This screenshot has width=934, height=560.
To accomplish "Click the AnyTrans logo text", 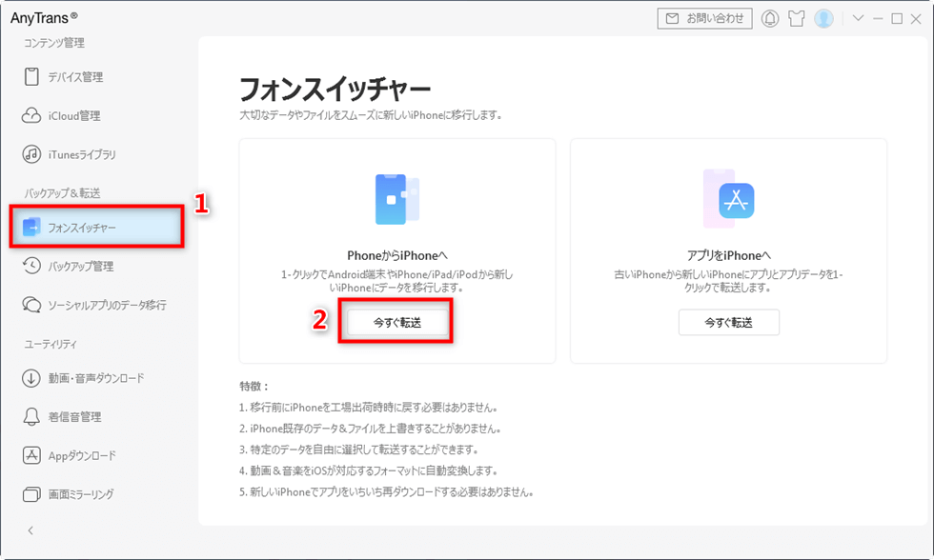I will (x=44, y=18).
